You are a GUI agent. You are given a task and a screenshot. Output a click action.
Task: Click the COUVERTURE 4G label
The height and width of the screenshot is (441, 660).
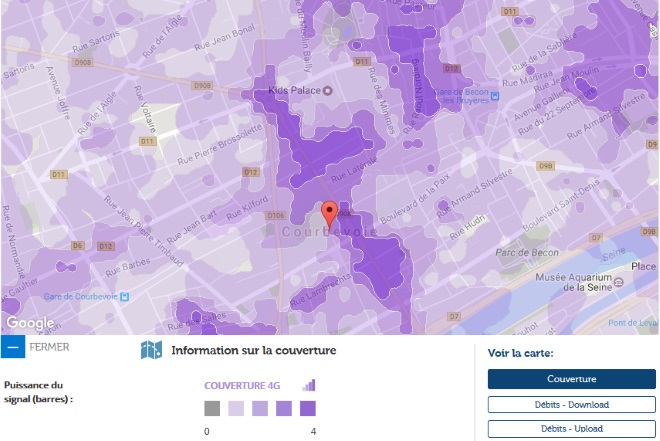(x=242, y=385)
